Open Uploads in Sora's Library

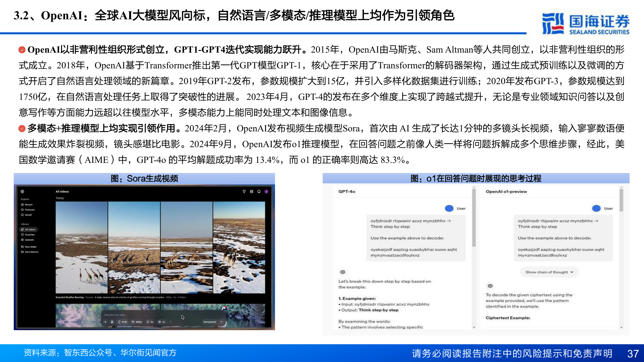[x=28, y=240]
